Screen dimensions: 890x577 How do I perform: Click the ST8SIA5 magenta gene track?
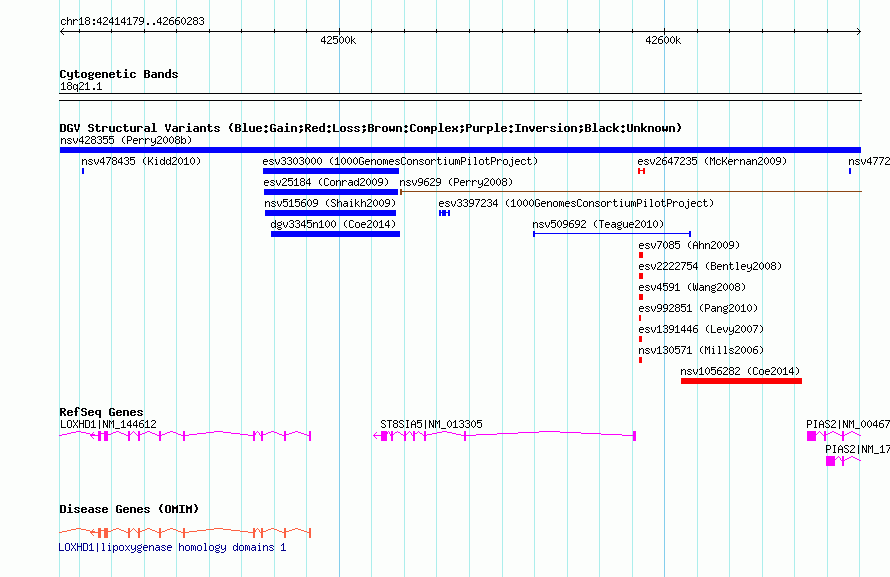tap(505, 436)
